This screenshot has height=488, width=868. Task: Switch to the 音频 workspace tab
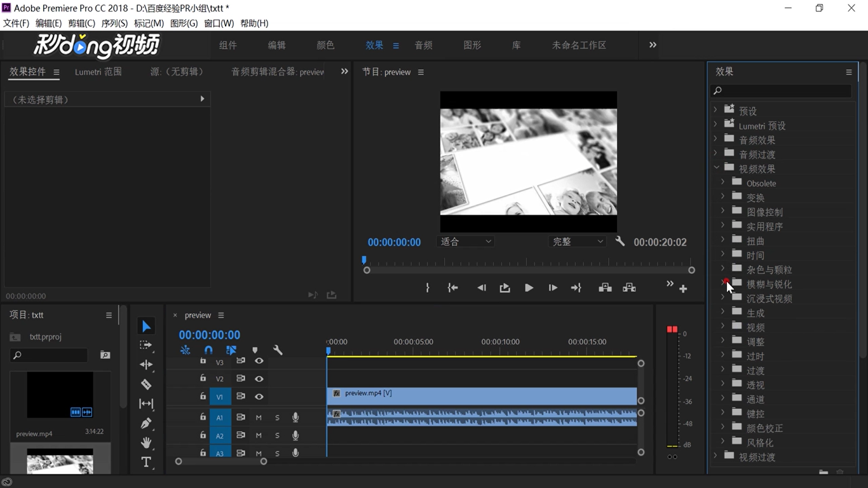coord(423,45)
